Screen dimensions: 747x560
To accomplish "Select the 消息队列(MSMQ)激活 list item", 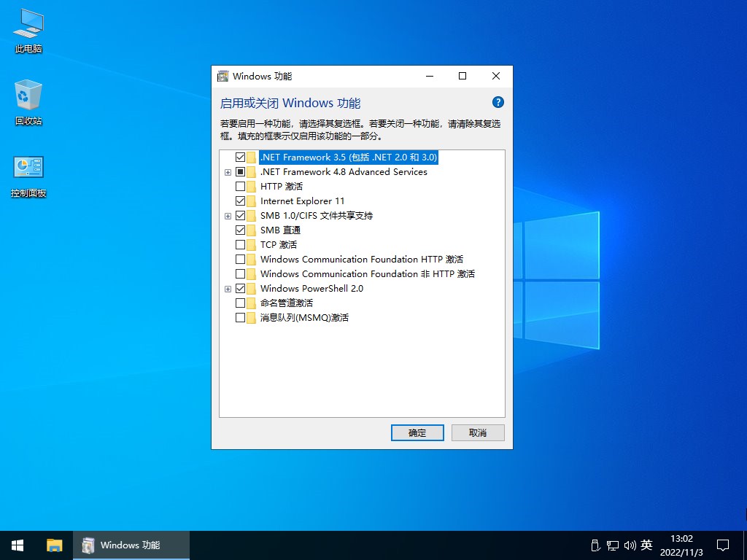I will (x=304, y=318).
